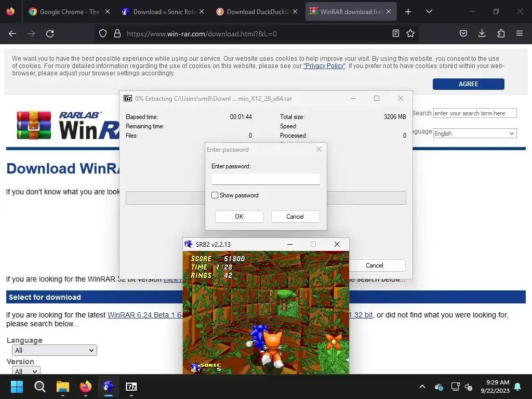Click the website search term input field

(x=475, y=113)
